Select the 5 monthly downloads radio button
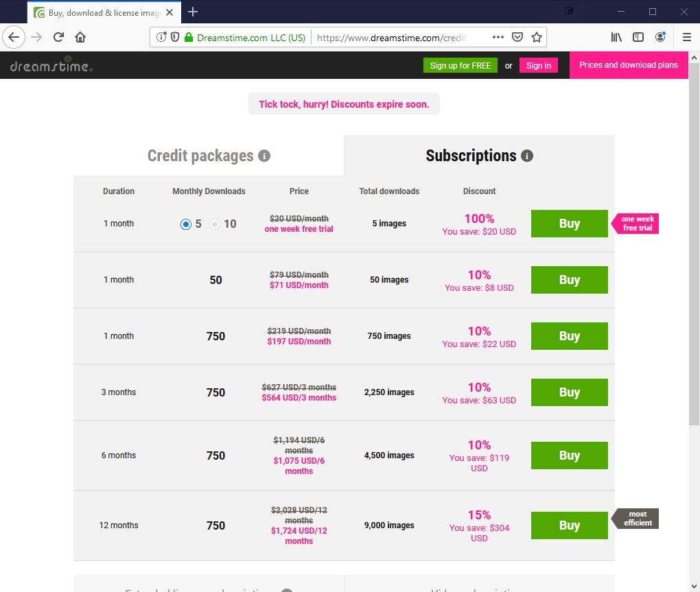Image resolution: width=700 pixels, height=592 pixels. click(186, 223)
